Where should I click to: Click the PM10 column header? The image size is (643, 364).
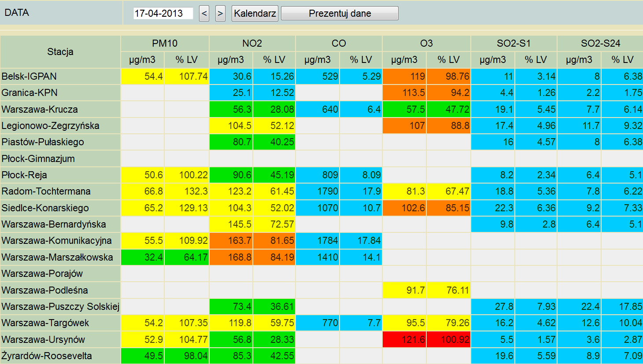(165, 43)
